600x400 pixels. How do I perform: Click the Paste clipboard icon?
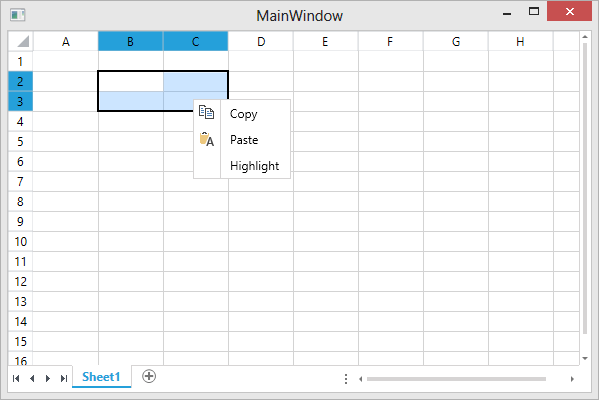[207, 140]
